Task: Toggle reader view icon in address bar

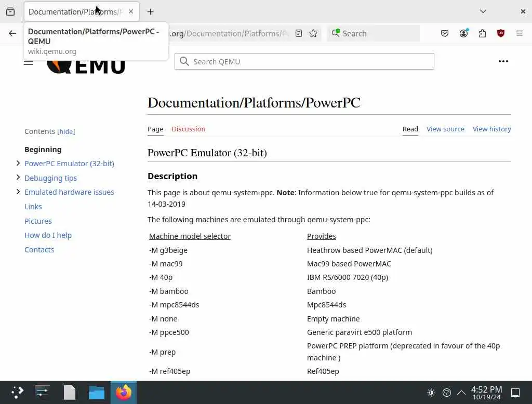Action: [x=299, y=33]
